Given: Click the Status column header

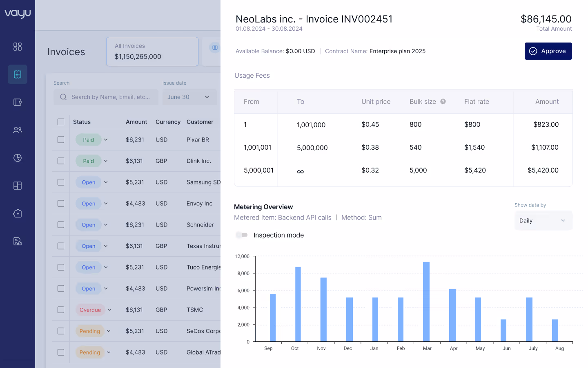Looking at the screenshot, I should point(82,122).
